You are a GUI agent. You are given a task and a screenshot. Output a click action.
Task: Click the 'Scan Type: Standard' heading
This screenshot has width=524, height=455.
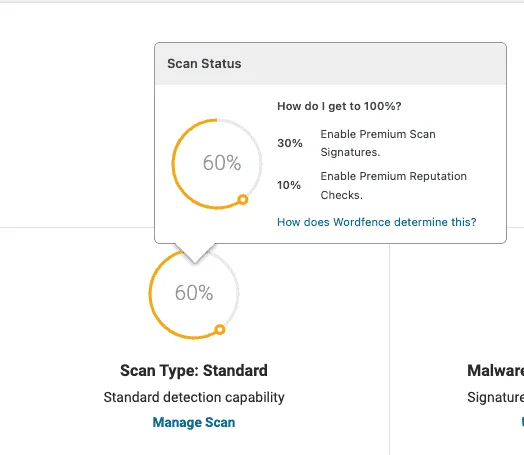pos(194,370)
